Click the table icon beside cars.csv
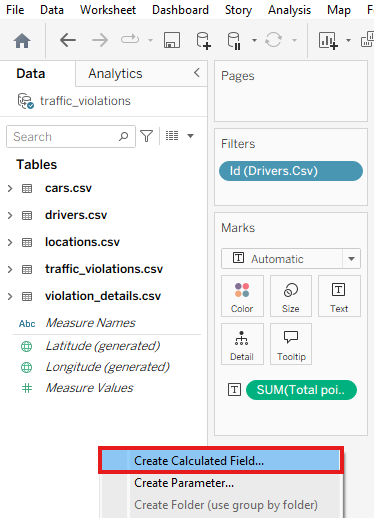Screen dimensions: 374x518 [x=27, y=189]
